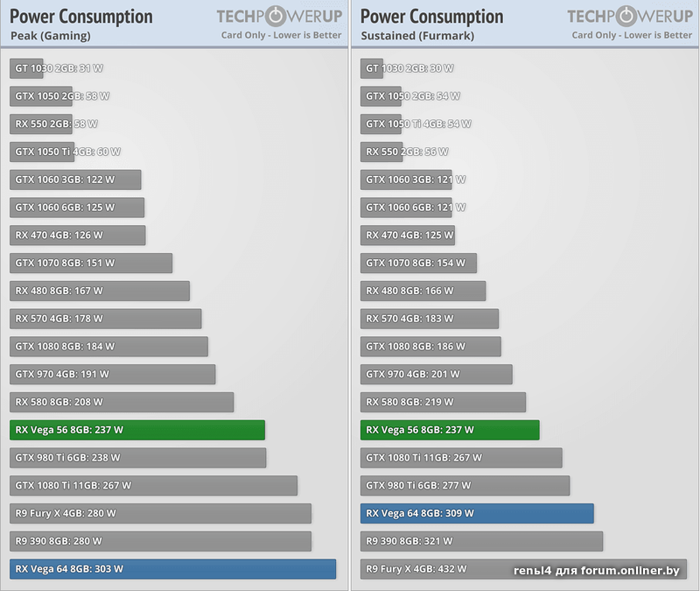
Task: Select 'Card Only - Lower is Better' in Sustained chart
Action: point(632,35)
